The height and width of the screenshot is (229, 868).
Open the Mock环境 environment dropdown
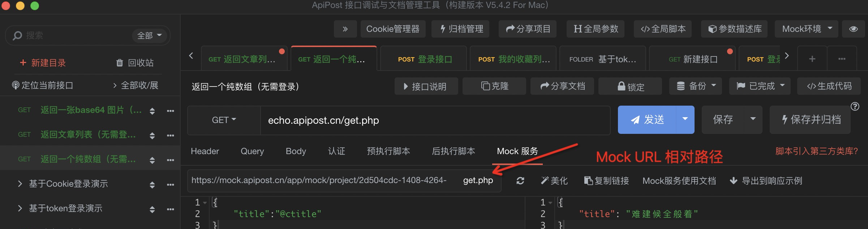pos(807,29)
